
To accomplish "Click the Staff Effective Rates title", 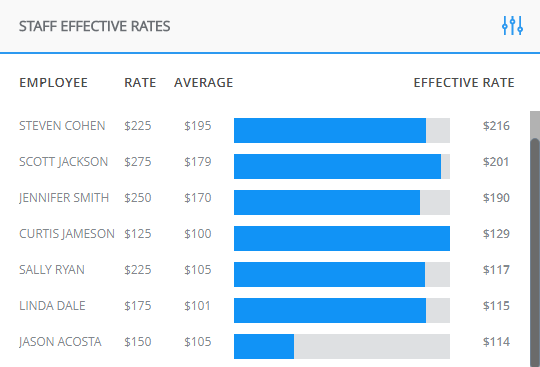I will 94,26.
